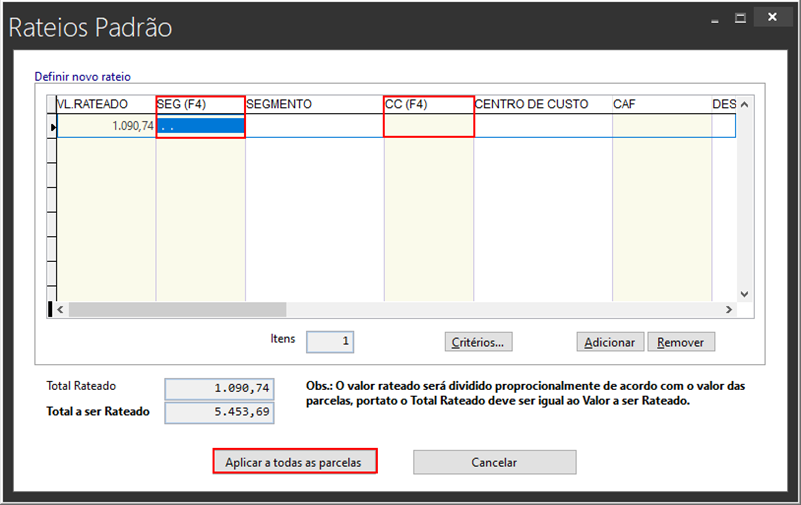Click the SEGMENTO column header
Screen dimensions: 801x505
(x=314, y=104)
